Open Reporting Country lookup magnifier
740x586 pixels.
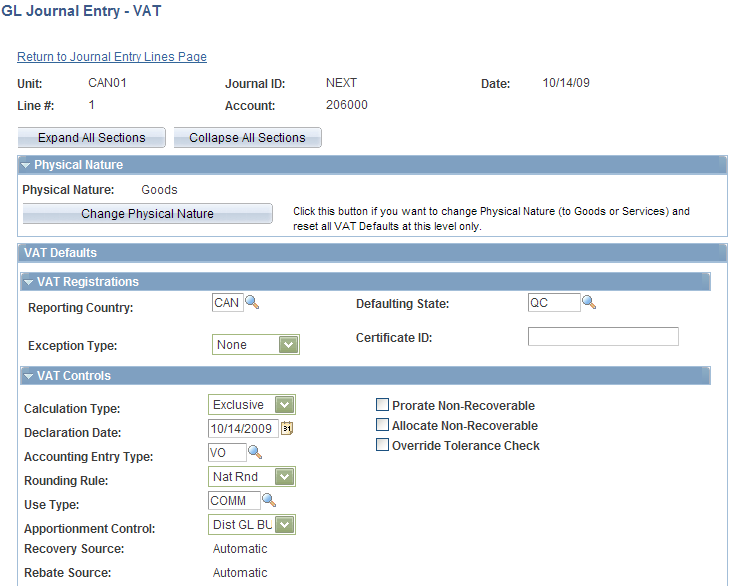(x=252, y=302)
